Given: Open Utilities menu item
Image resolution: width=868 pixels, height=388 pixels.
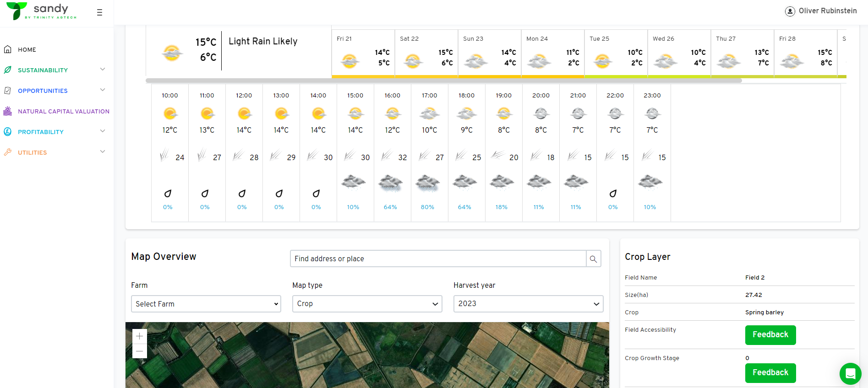Looking at the screenshot, I should 32,152.
